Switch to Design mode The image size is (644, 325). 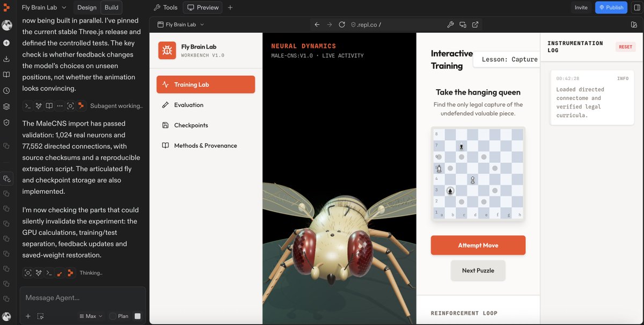coord(87,8)
